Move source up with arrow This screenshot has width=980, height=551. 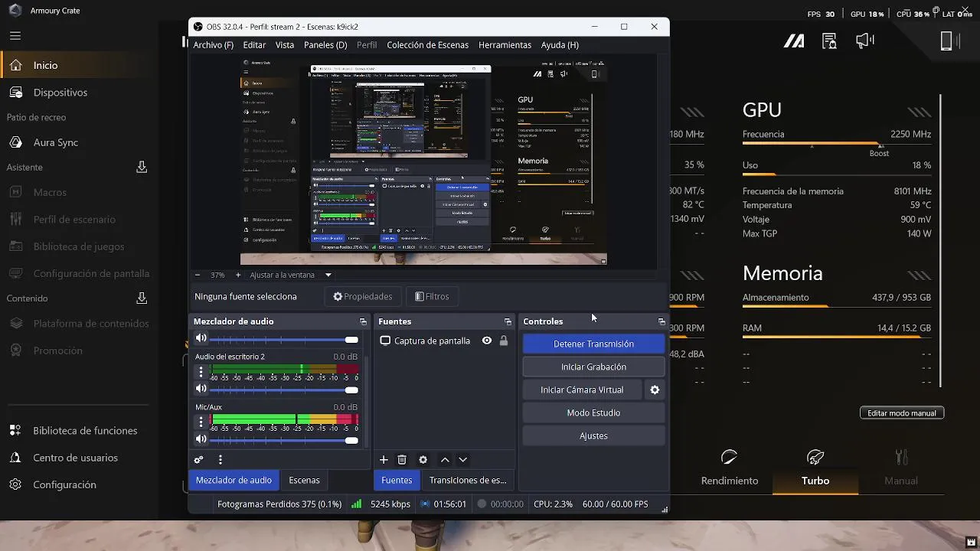point(445,460)
